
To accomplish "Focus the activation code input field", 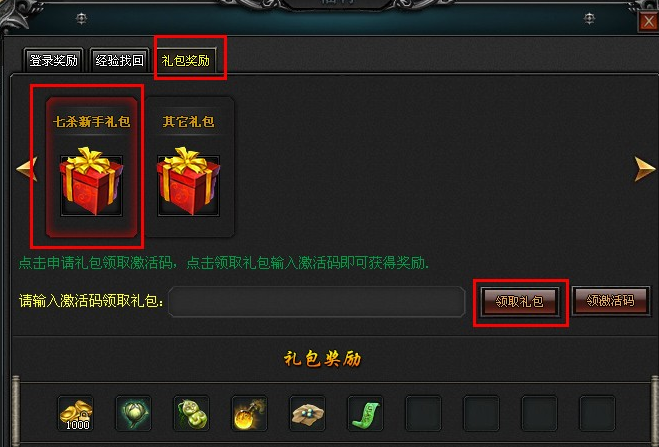I will click(x=316, y=301).
